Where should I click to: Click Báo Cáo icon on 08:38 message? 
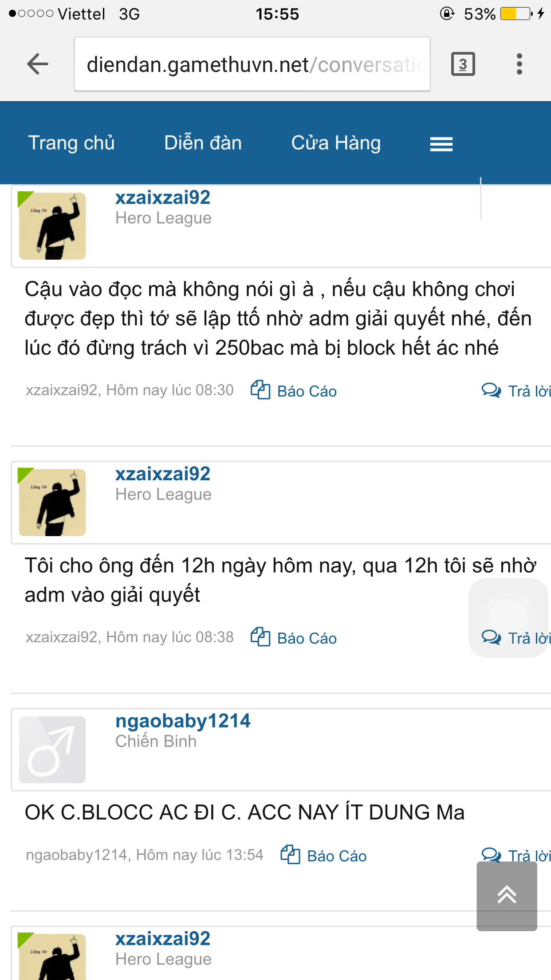coord(260,637)
